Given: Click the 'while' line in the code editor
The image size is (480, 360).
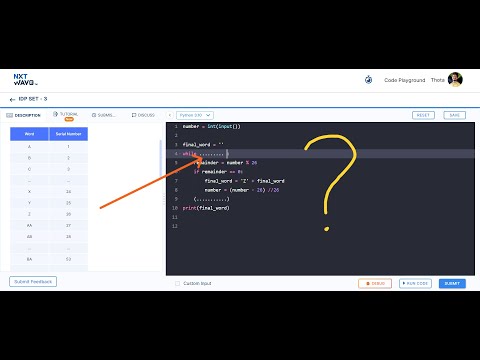Looking at the screenshot, I should point(320,154).
